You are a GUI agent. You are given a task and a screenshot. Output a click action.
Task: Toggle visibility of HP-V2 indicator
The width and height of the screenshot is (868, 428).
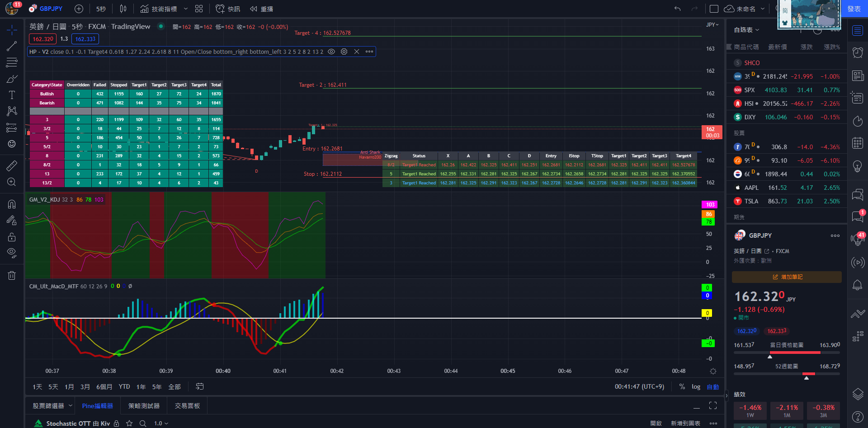pos(331,52)
